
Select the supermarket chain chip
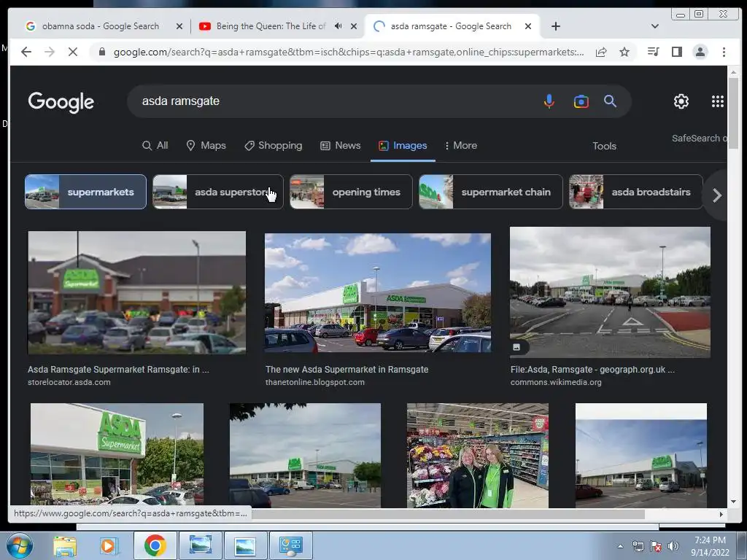tap(491, 192)
